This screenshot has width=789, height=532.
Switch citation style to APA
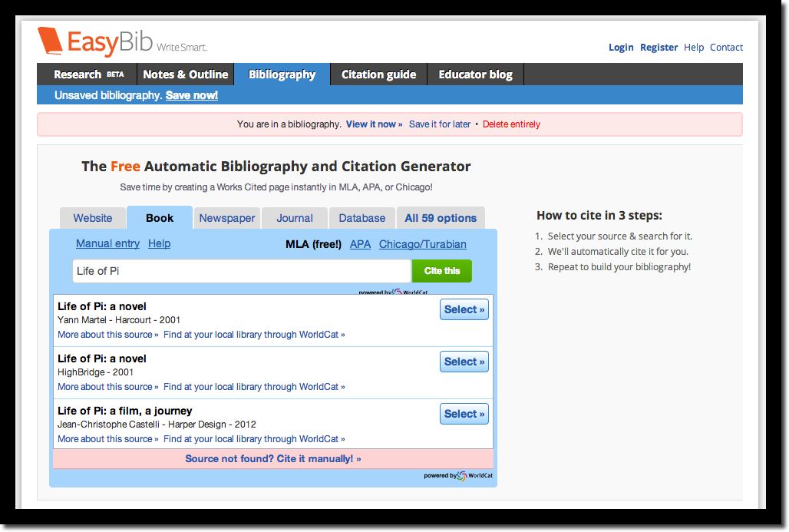point(360,244)
